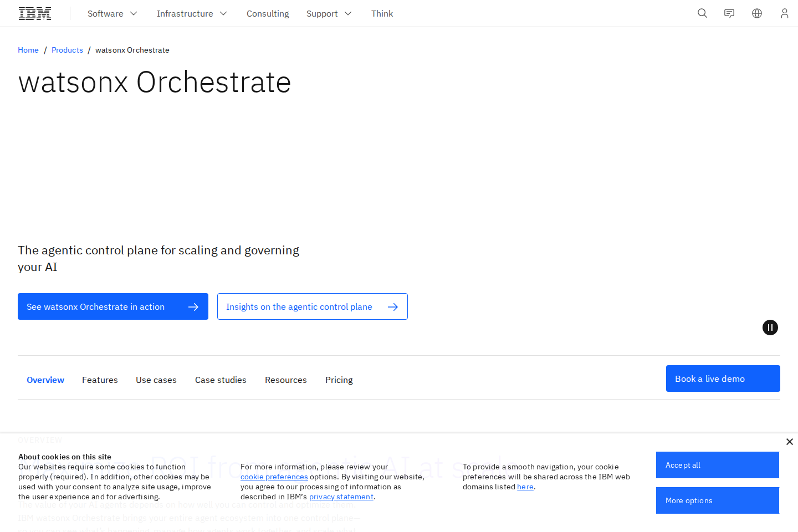Expand the Support menu
This screenshot has width=798, height=532.
329,13
